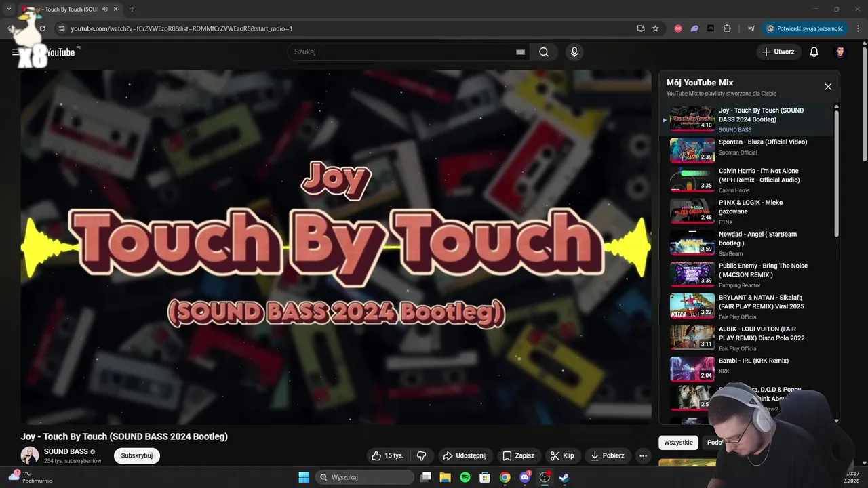Open the Extensions puzzle-piece menu

tap(728, 28)
